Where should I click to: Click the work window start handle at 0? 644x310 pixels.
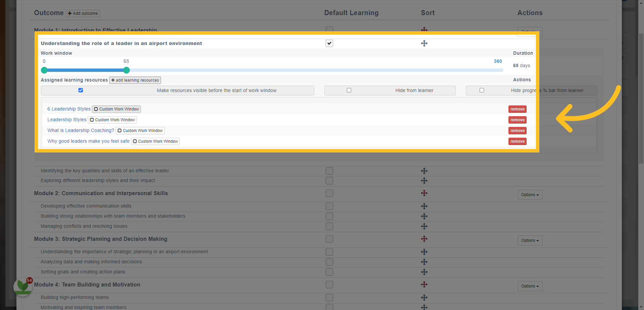[x=44, y=70]
